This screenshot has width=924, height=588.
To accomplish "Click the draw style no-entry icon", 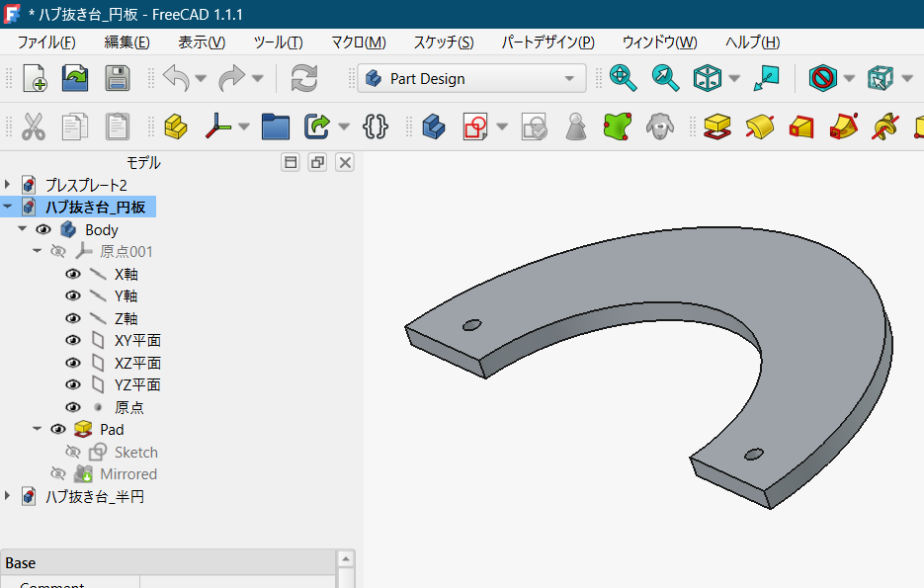I will pos(822,78).
